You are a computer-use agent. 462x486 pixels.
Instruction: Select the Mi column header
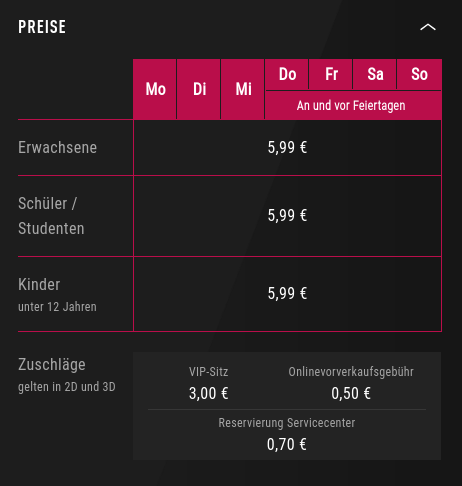click(x=243, y=89)
